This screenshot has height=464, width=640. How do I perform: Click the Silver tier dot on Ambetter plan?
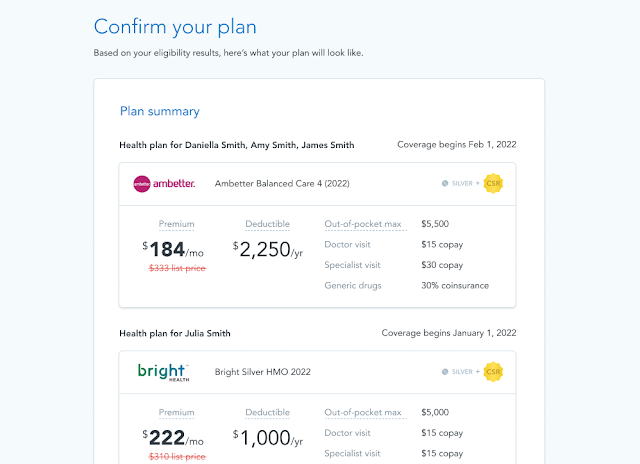click(x=445, y=184)
